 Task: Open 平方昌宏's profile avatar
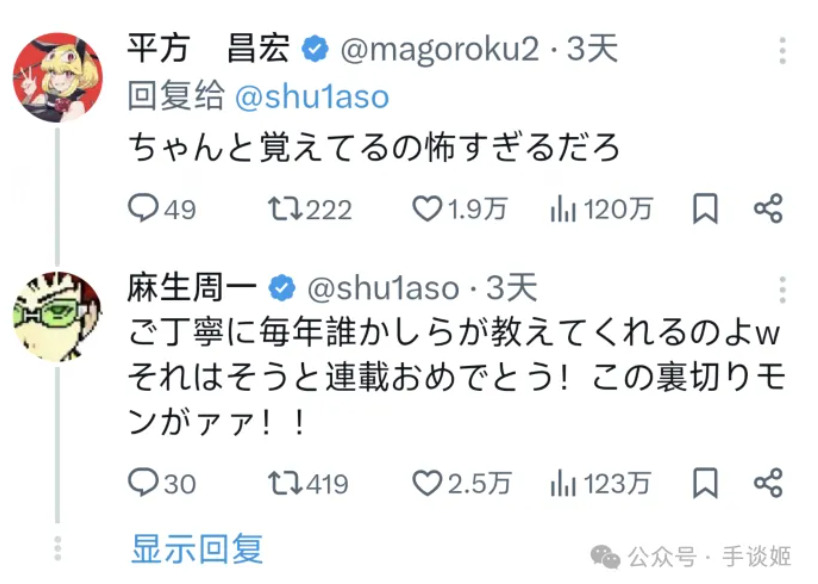pyautogui.click(x=57, y=77)
